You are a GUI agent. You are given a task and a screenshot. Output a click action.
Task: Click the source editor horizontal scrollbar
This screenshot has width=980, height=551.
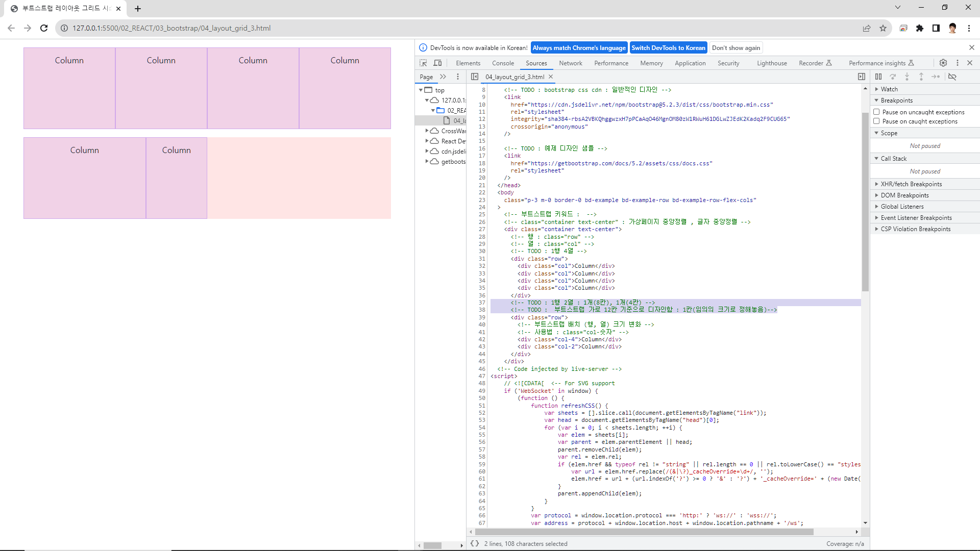point(643,532)
